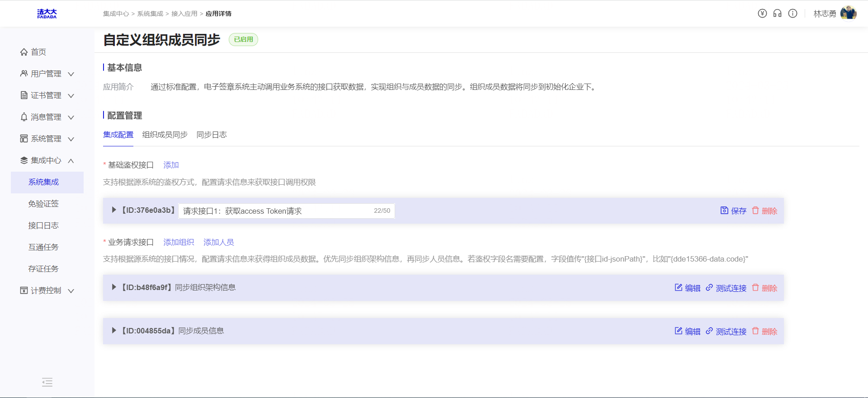868x398 pixels.
Task: Click 系统集成 breadcrumb link
Action: click(x=150, y=14)
